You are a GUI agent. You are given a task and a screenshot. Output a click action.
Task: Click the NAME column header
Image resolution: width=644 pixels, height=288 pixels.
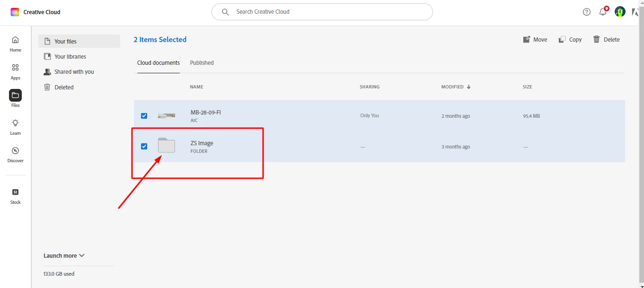196,87
